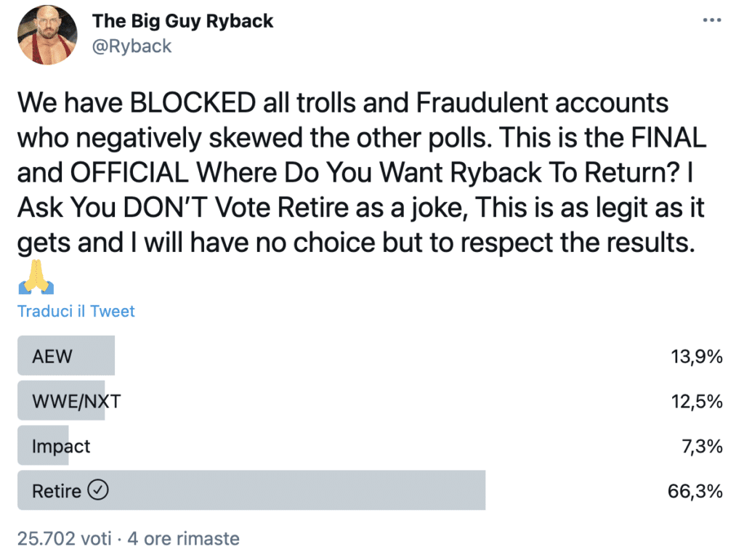The height and width of the screenshot is (560, 744).
Task: Click the praying hands emoji
Action: (x=36, y=277)
